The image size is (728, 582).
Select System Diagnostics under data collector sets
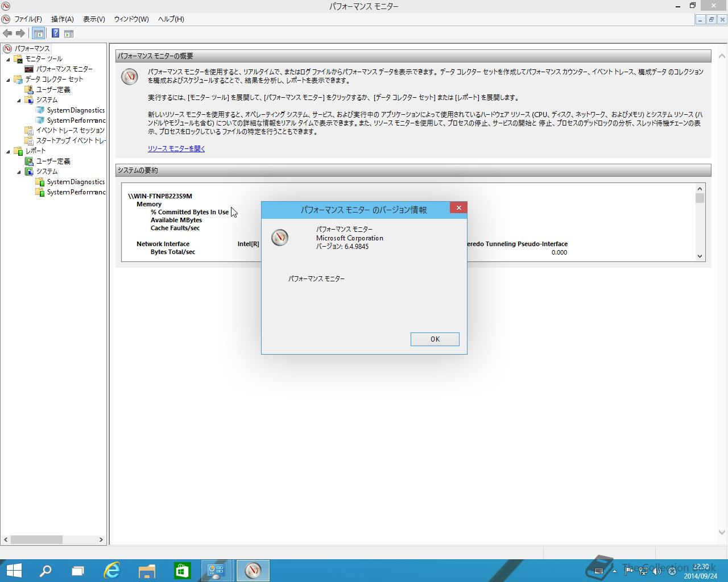[76, 110]
